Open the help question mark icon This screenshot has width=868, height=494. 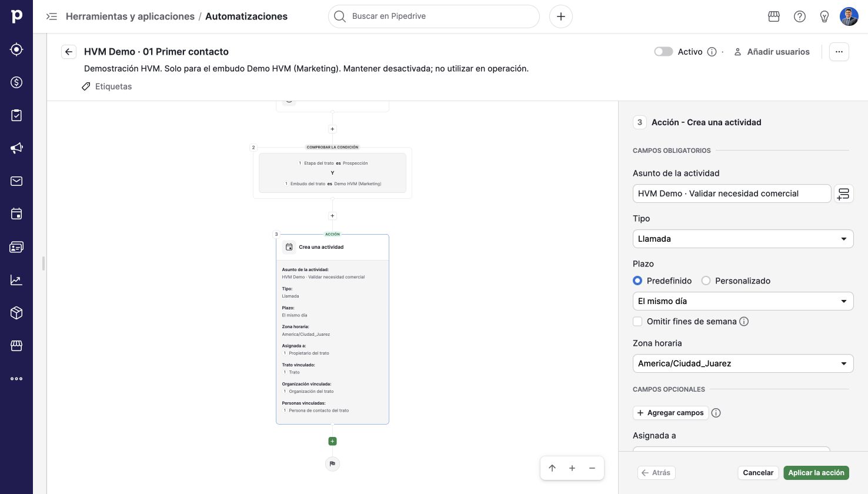[800, 16]
